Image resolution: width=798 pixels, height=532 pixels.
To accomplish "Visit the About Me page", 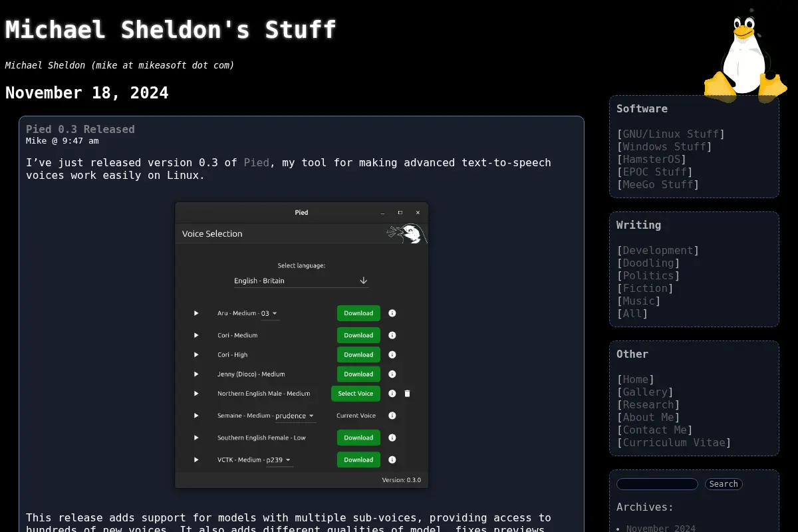I will click(648, 417).
